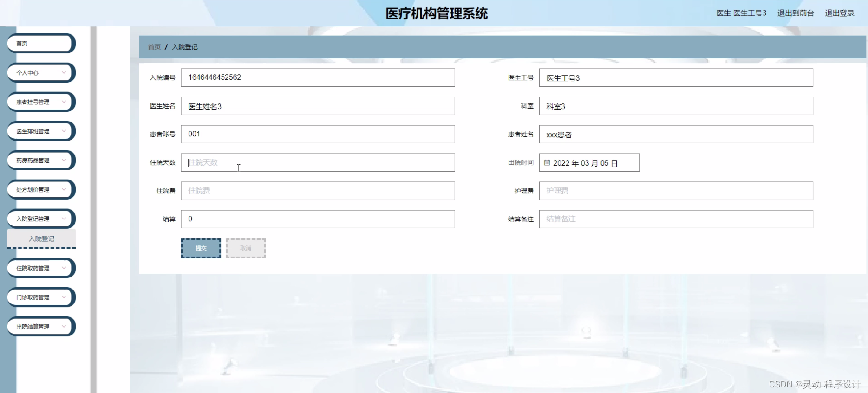Focus the 患者姓名 input field
Image resolution: width=868 pixels, height=393 pixels.
coord(676,134)
